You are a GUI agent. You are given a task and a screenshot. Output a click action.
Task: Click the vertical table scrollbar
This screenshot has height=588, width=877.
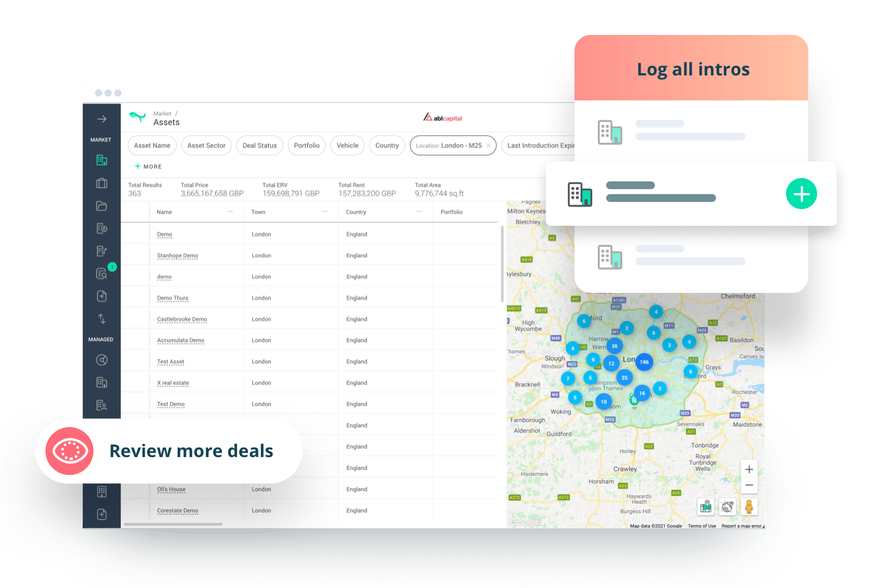tap(502, 264)
